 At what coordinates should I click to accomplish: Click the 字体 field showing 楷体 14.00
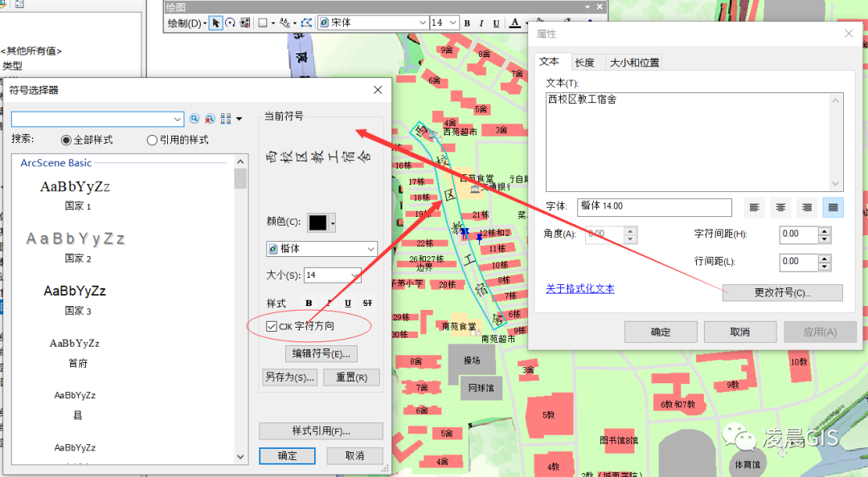[654, 207]
